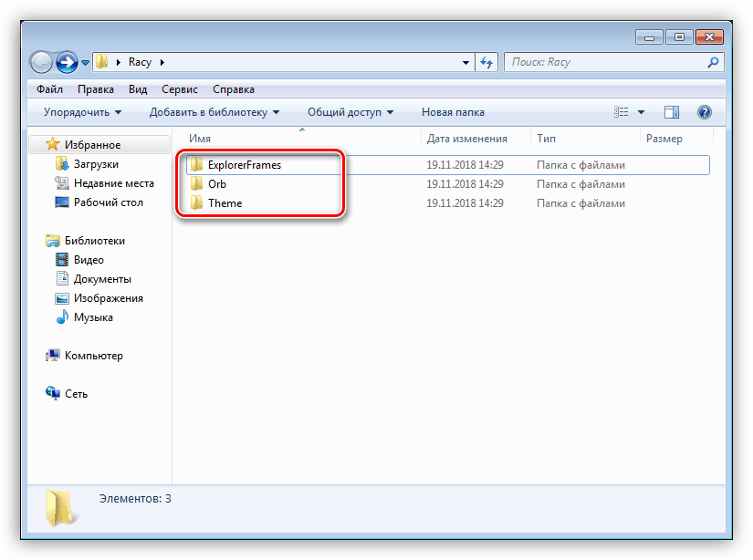Click the ExplorerFrames folder name

click(245, 165)
